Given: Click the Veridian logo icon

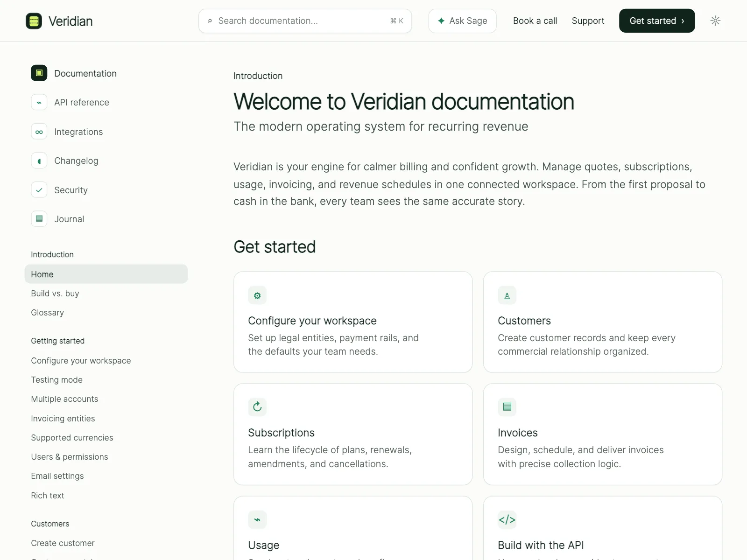Looking at the screenshot, I should (x=34, y=21).
